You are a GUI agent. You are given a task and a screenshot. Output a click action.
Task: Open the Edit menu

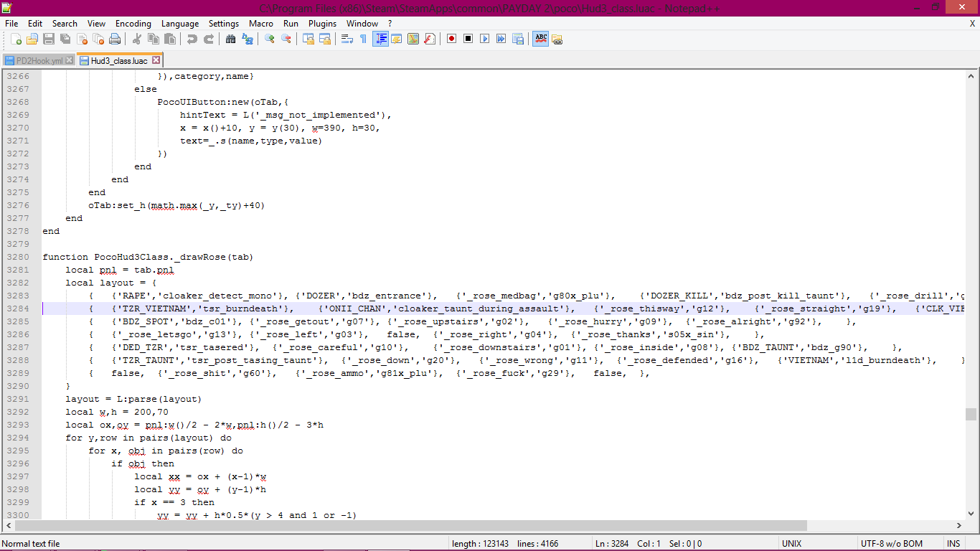point(35,24)
